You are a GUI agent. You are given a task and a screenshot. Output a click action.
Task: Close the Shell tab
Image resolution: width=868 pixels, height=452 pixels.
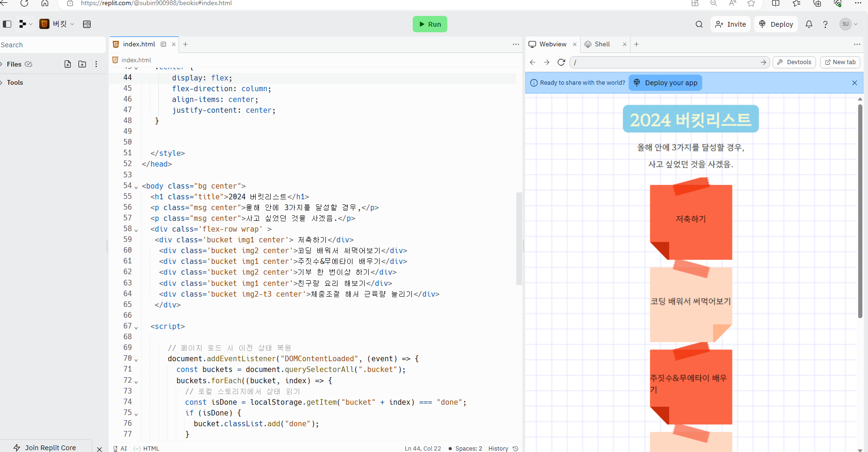[x=624, y=44]
